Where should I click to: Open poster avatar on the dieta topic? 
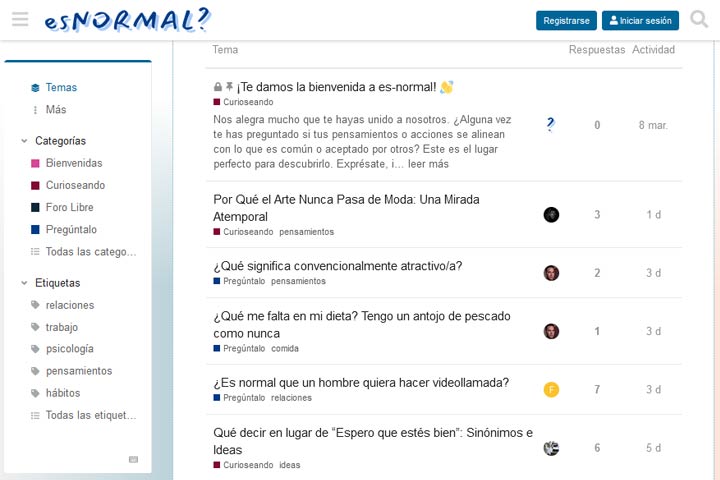pos(551,331)
